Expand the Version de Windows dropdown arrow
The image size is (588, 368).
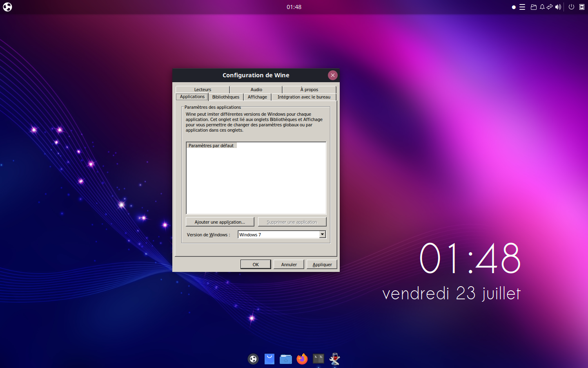point(322,234)
